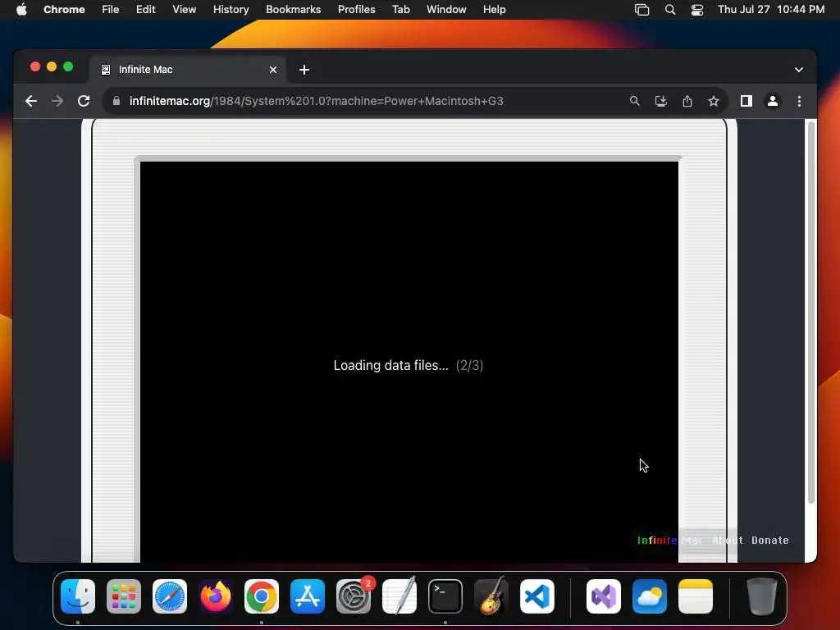The height and width of the screenshot is (630, 840).
Task: Open Notes from the Dock
Action: (x=696, y=596)
